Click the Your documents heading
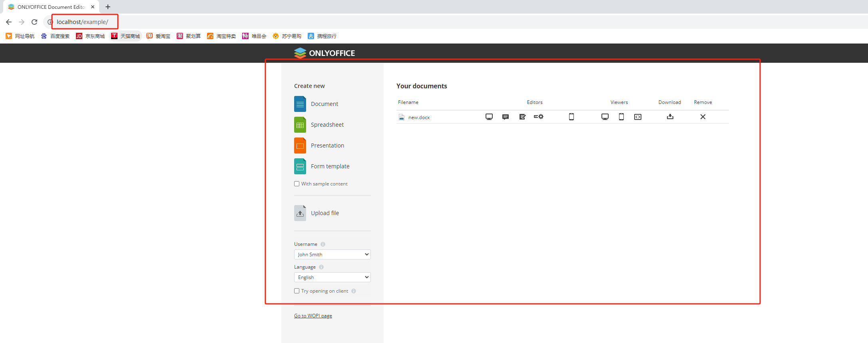The height and width of the screenshot is (343, 868). pyautogui.click(x=422, y=86)
